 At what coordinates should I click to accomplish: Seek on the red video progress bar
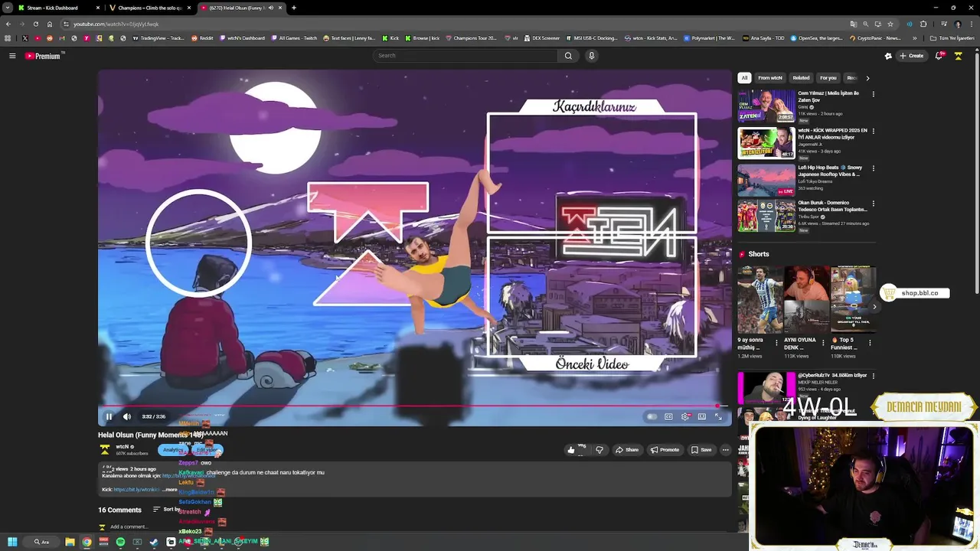point(413,406)
